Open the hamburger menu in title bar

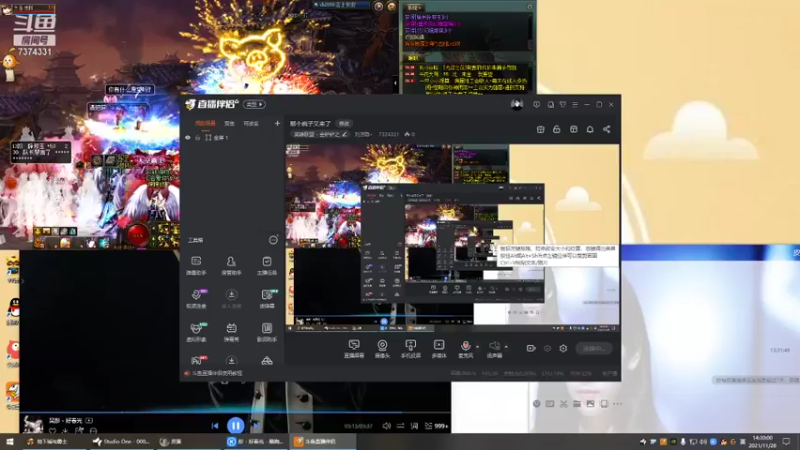(x=575, y=105)
